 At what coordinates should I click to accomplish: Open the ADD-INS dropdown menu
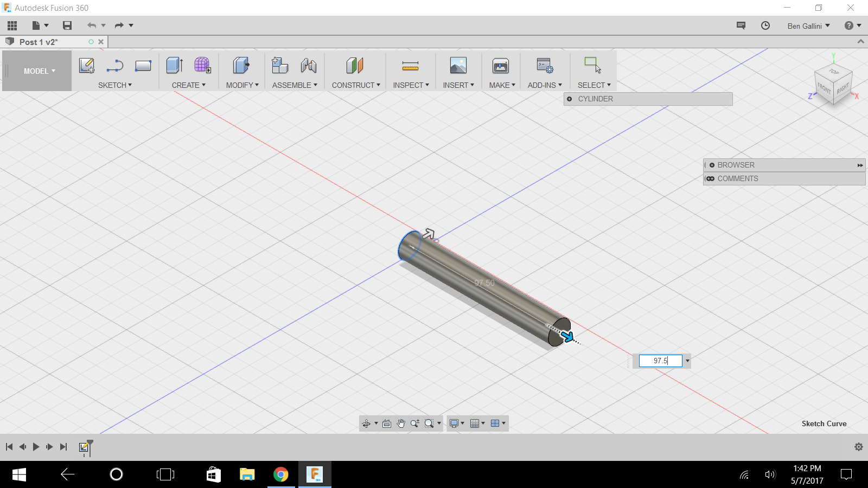[x=545, y=85]
